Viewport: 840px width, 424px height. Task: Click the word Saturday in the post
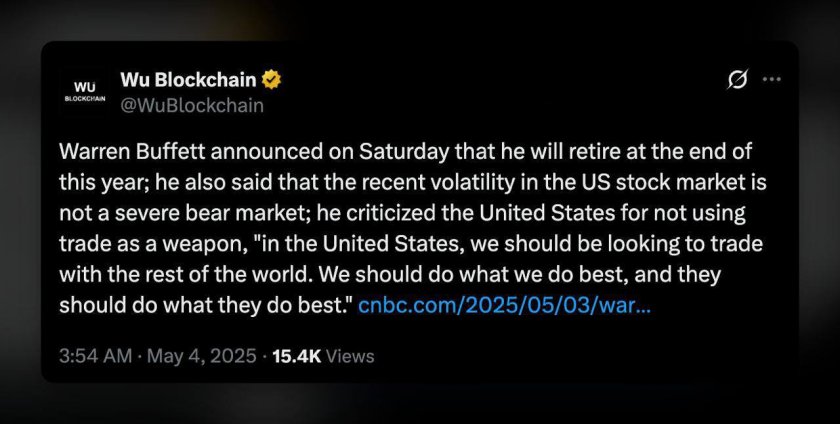coord(404,152)
